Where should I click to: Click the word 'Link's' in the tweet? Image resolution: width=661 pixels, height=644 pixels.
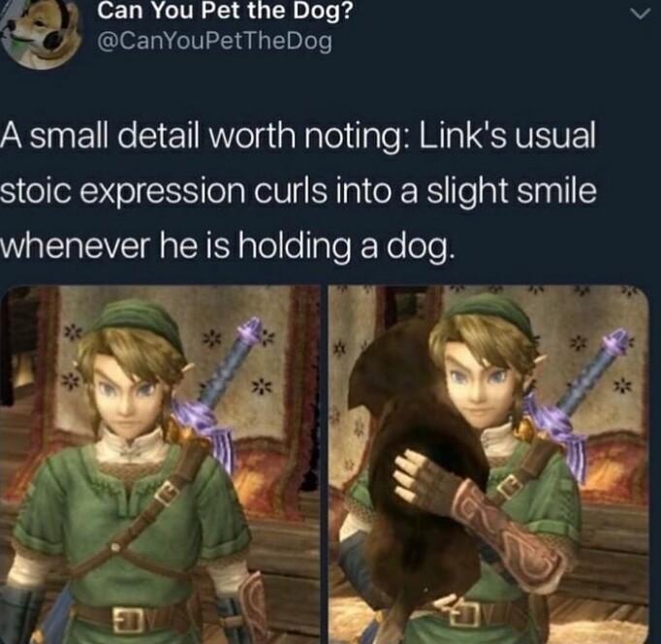click(x=461, y=136)
